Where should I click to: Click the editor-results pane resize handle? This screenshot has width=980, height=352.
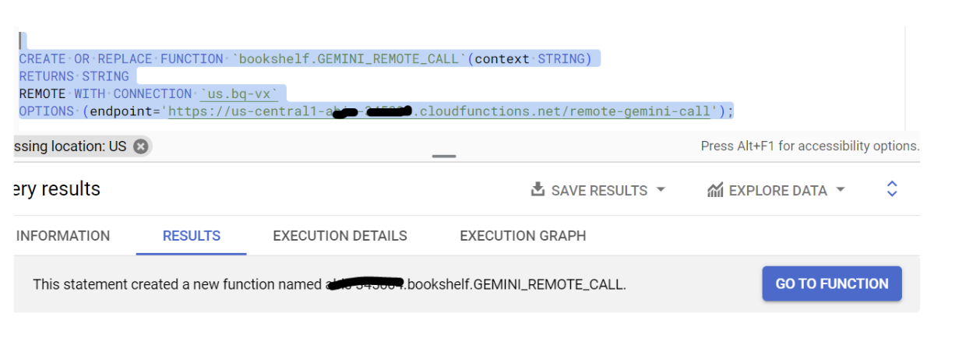(x=444, y=157)
